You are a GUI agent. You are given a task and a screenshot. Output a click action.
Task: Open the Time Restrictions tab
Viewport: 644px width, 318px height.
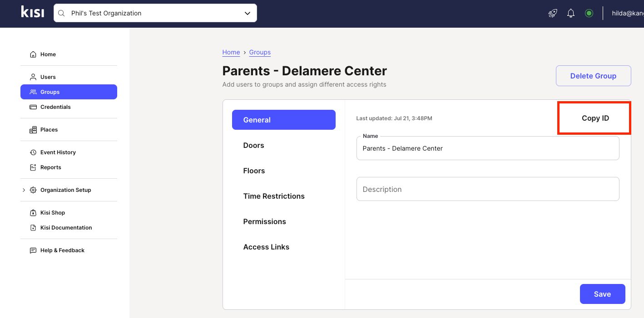(x=274, y=196)
